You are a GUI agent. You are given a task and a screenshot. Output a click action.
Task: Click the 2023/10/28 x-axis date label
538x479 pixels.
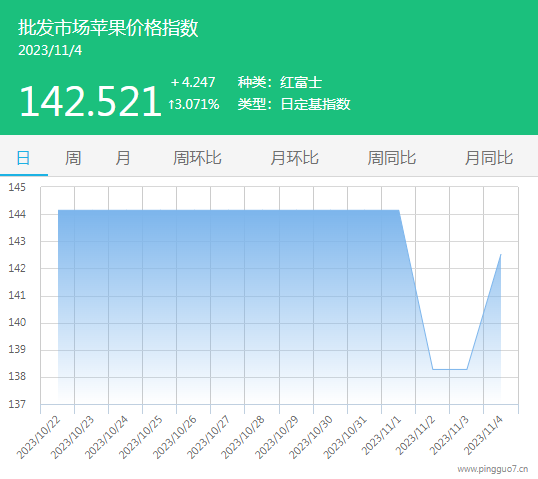point(243,437)
